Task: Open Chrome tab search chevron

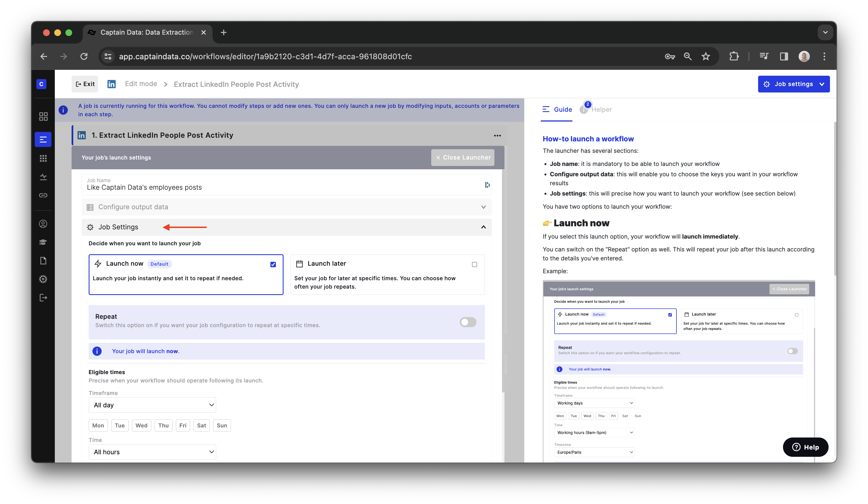Action: tap(825, 32)
